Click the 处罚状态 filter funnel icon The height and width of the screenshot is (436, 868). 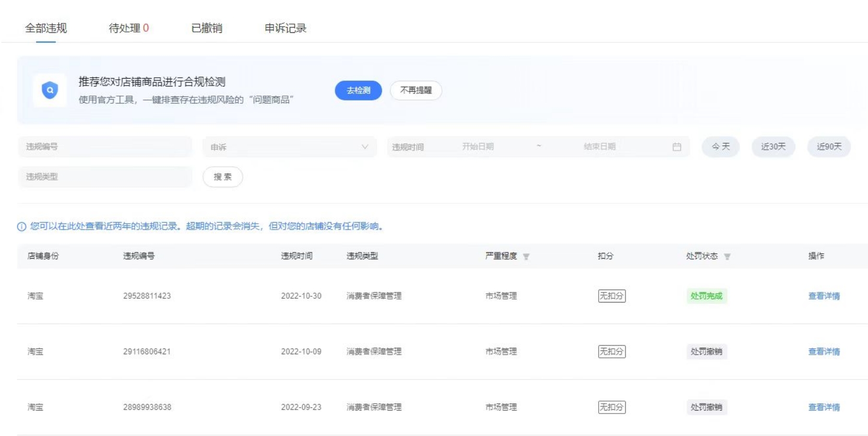[x=727, y=257]
